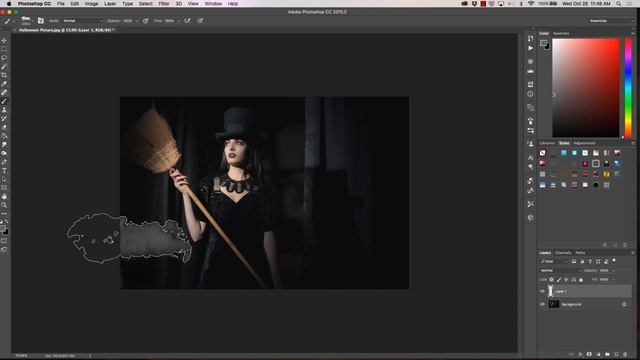Toggle lock position
The height and width of the screenshot is (360, 640).
pyautogui.click(x=566, y=280)
